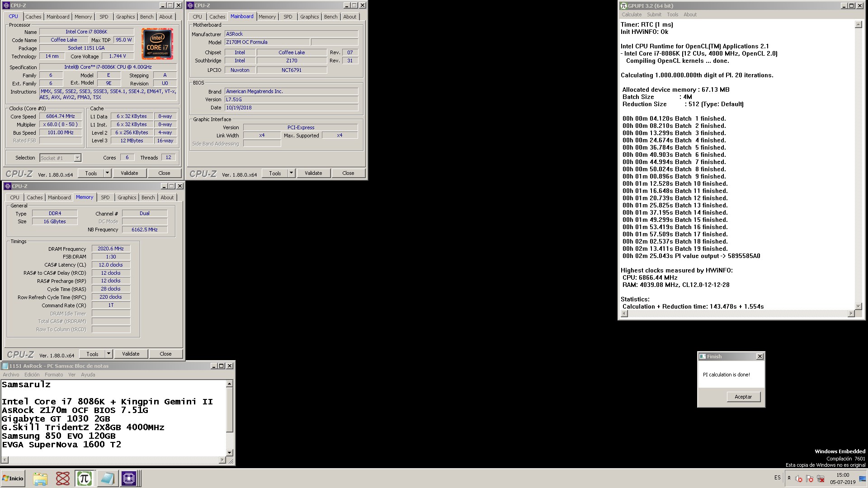This screenshot has height=488, width=868.
Task: Click the muted volume tray icon
Action: point(799,479)
